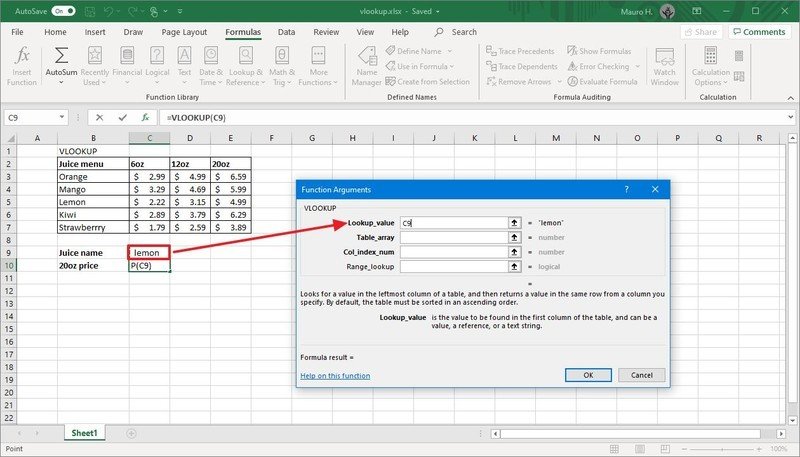Viewport: 800px width, 457px height.
Task: Open Remove Arrows dropdown arrow
Action: (559, 82)
